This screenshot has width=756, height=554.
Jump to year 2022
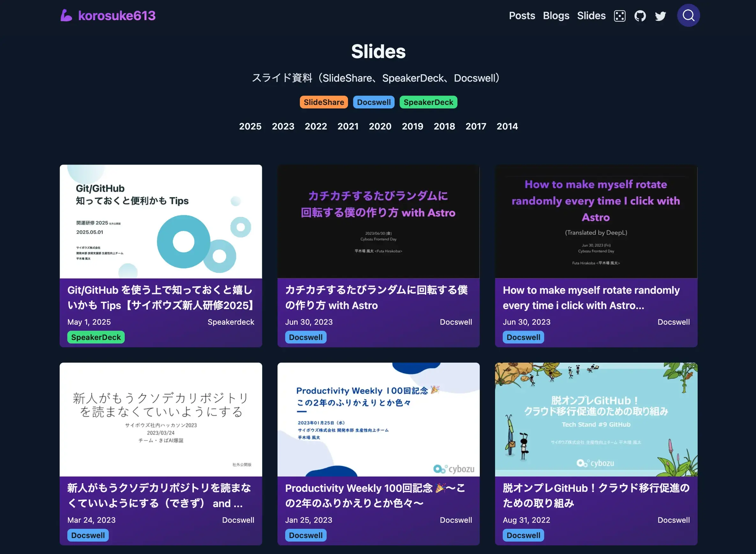[x=316, y=126]
